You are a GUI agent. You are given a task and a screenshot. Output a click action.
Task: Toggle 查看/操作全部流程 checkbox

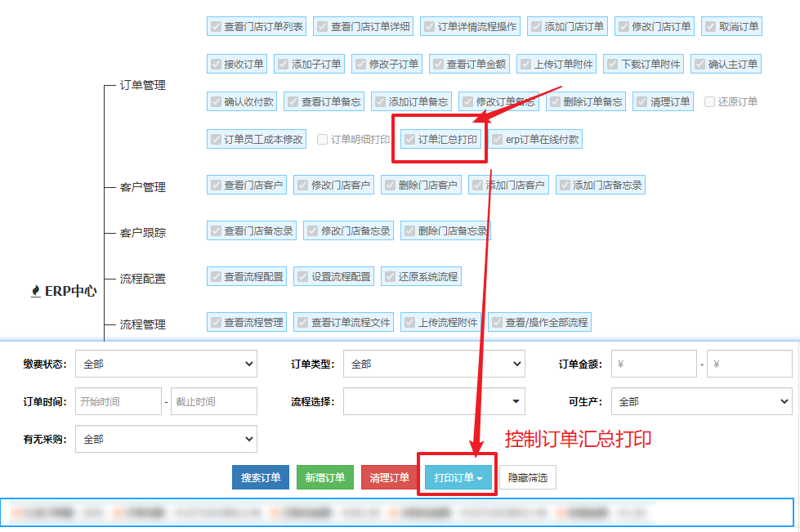coord(497,323)
